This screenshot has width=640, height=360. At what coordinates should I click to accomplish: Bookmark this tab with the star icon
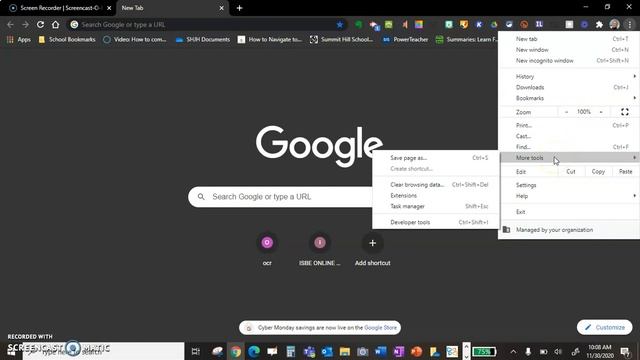[x=340, y=24]
